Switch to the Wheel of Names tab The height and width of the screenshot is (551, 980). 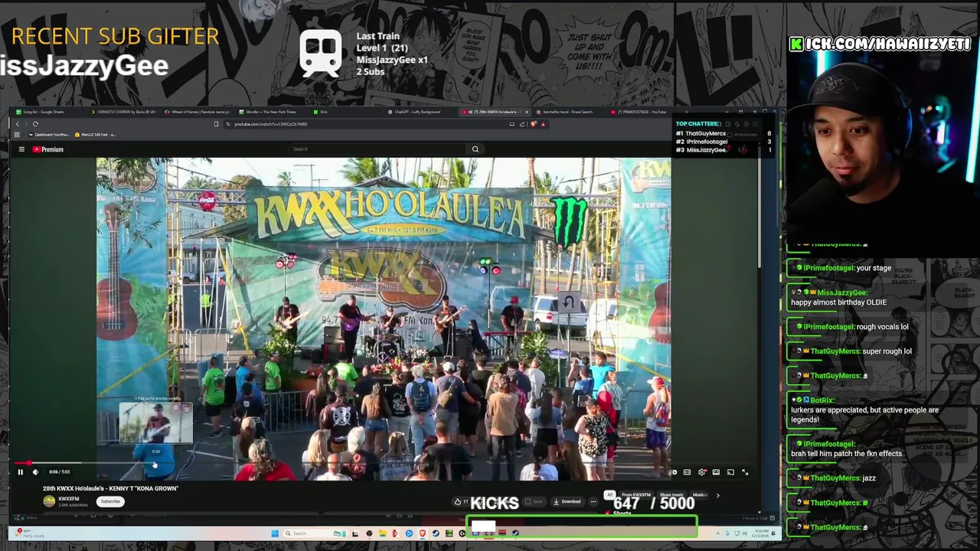[198, 112]
